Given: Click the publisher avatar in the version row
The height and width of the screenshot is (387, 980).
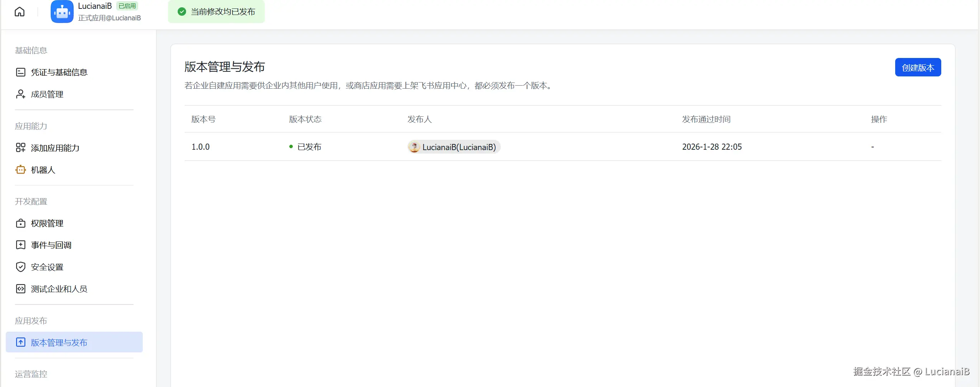Looking at the screenshot, I should [x=414, y=147].
